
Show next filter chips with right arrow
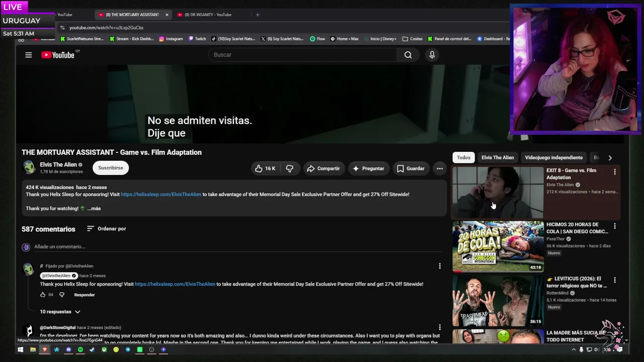(610, 158)
